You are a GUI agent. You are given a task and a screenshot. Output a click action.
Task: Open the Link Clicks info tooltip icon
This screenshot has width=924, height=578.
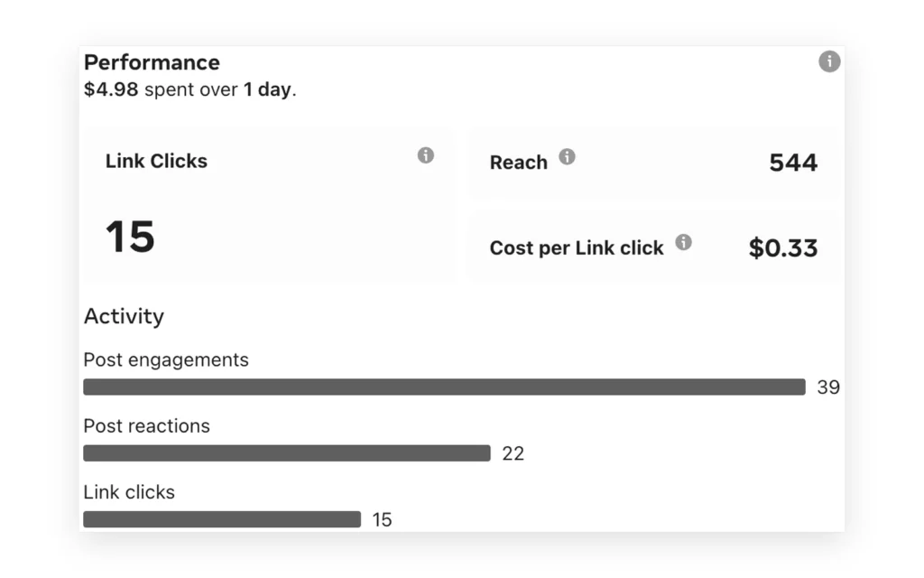coord(426,155)
